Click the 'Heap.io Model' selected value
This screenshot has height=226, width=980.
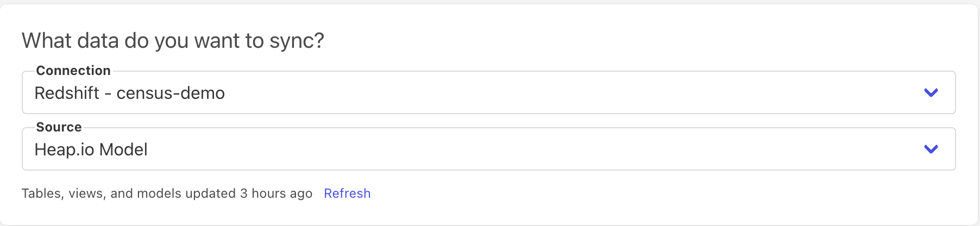point(91,149)
